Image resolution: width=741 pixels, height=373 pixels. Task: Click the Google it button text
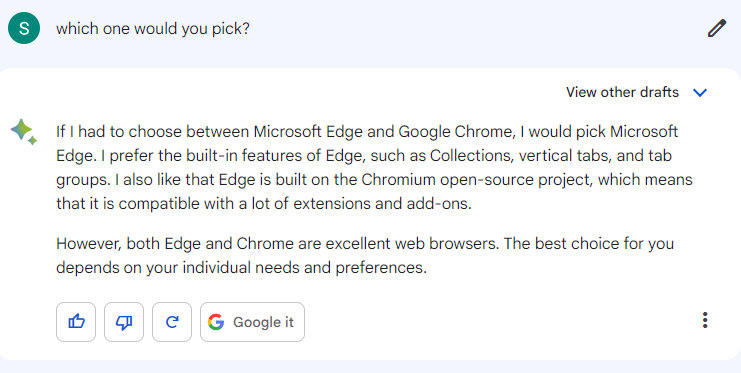pyautogui.click(x=263, y=322)
